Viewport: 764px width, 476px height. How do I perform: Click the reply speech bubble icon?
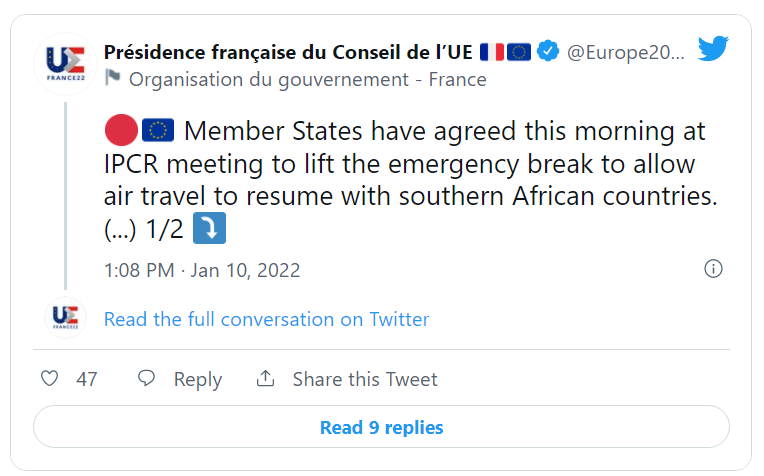click(147, 379)
